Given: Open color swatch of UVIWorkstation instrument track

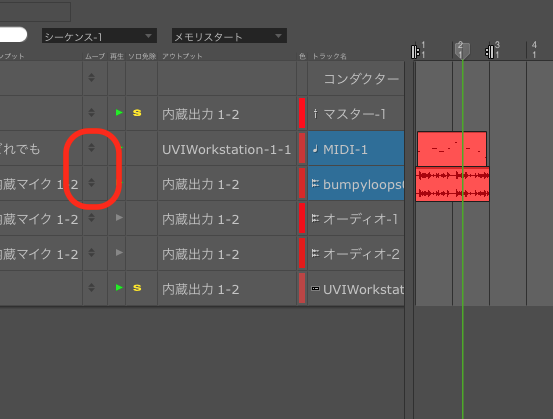Looking at the screenshot, I should point(302,288).
